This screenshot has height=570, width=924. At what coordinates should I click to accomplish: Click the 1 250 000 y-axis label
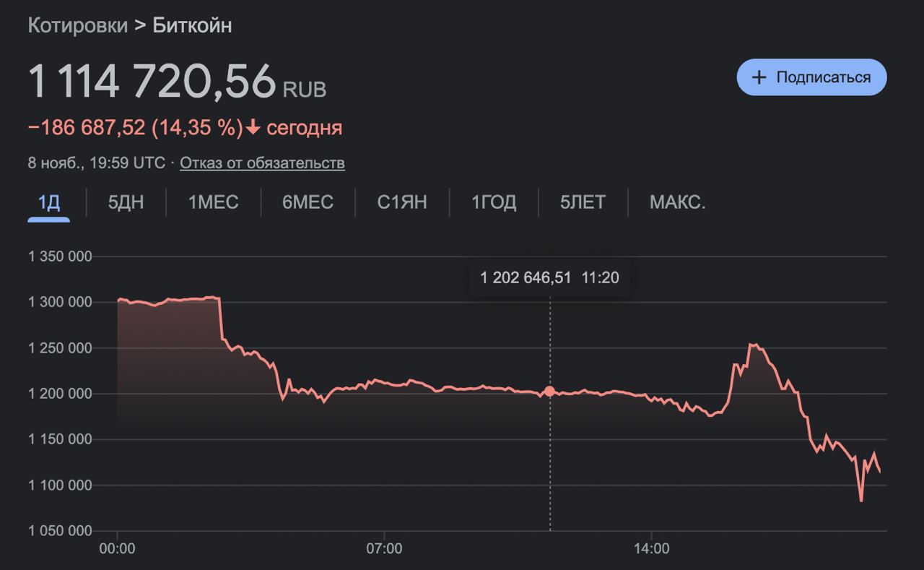[x=61, y=348]
